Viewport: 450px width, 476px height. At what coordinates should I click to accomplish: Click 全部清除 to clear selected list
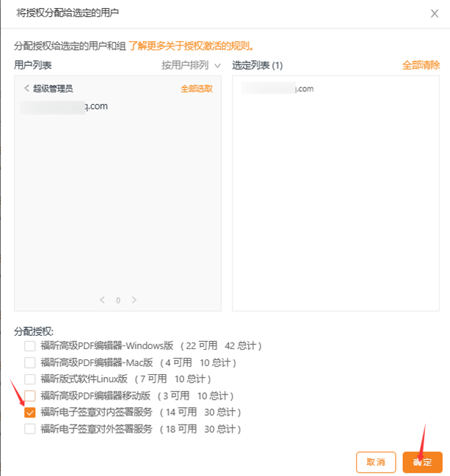tap(421, 65)
